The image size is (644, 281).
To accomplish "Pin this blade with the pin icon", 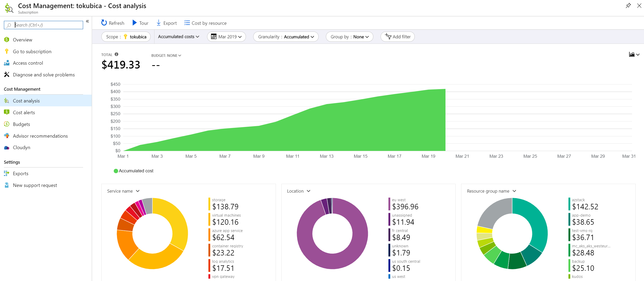I will pyautogui.click(x=628, y=5).
